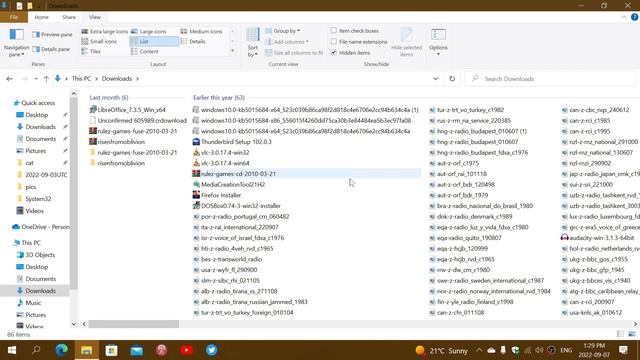Switch to large thumbnails view in status bar
Screen dimensions: 640x360
(632, 334)
